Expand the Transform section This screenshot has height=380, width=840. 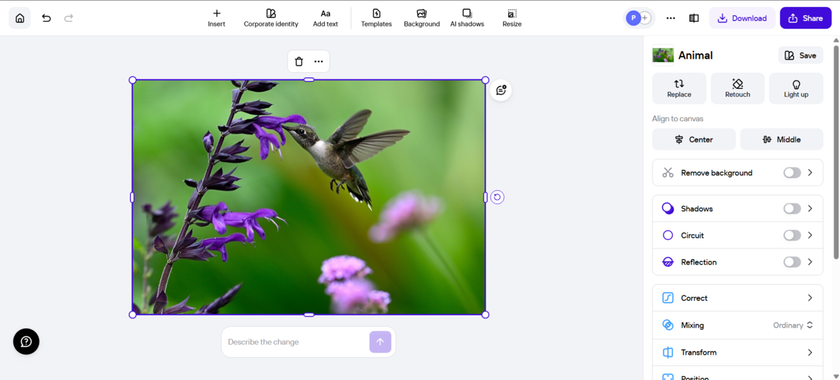pos(738,352)
